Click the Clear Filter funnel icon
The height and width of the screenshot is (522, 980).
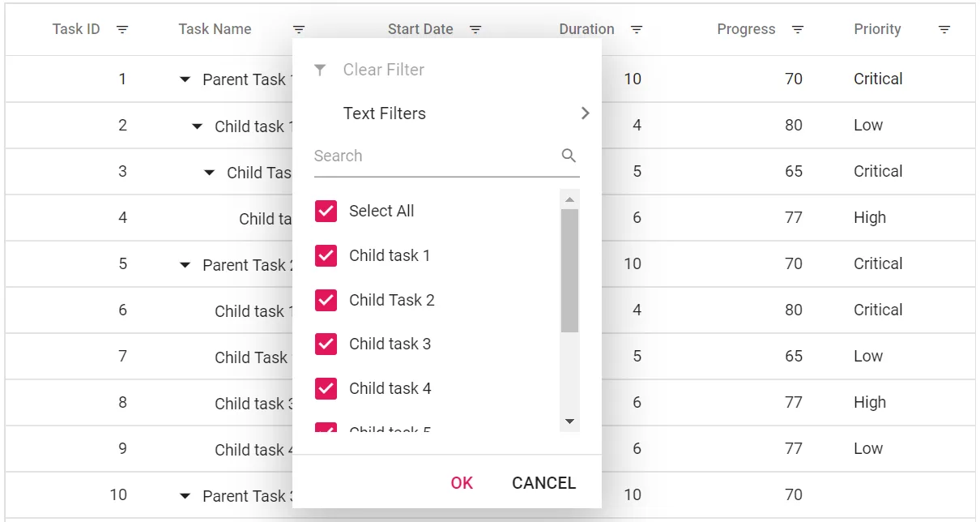(x=319, y=70)
